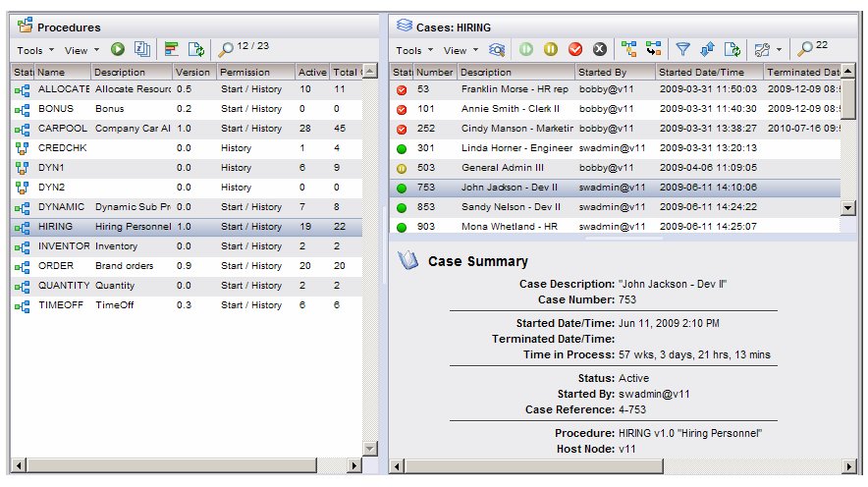Click the blue funnel filter icon
The width and height of the screenshot is (868, 487).
point(682,49)
